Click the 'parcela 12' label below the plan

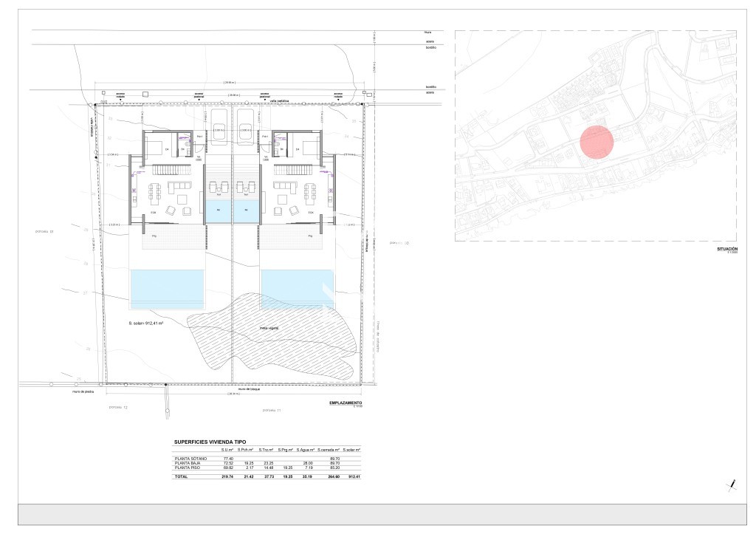coord(119,408)
